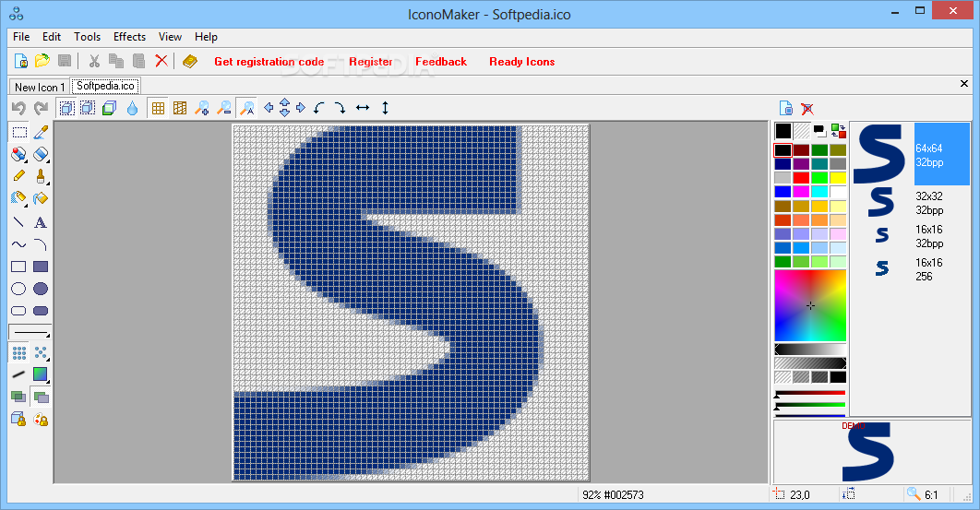
Task: Swap foreground and background colors
Action: 838,131
